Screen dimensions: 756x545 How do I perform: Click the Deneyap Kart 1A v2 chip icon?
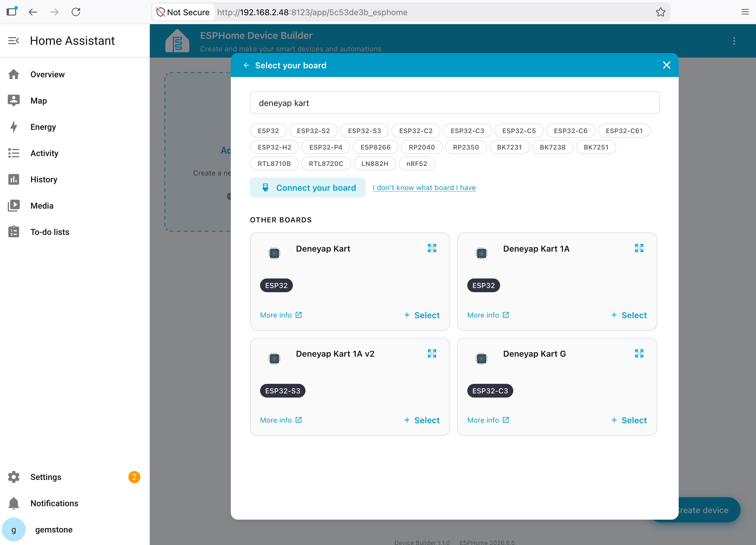tap(274, 359)
